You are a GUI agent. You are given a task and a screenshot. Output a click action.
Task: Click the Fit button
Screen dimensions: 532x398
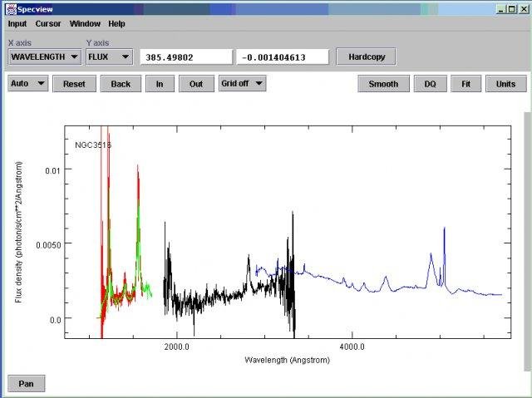tap(465, 84)
